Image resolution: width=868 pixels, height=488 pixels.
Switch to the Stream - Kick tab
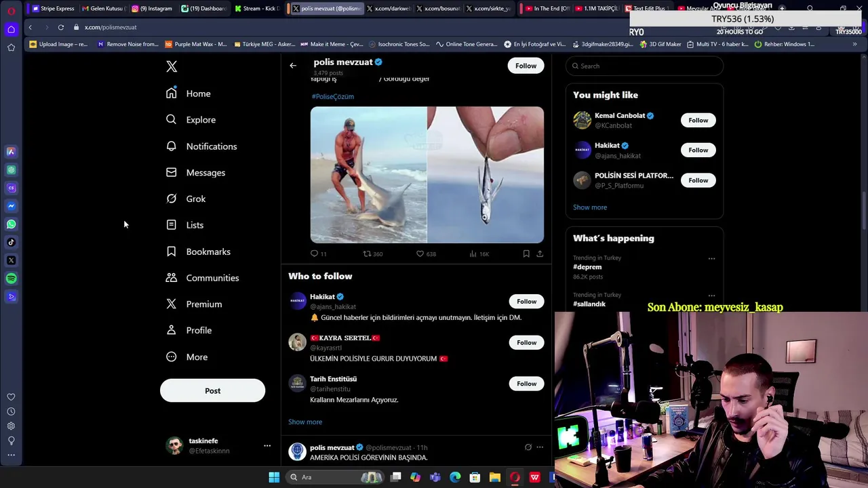(x=256, y=8)
